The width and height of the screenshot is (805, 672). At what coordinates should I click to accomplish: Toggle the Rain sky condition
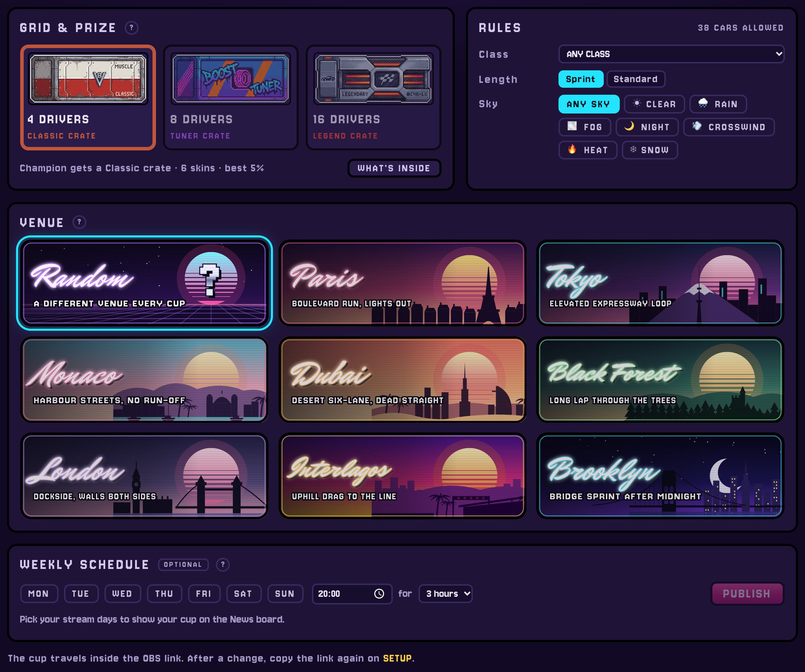(718, 104)
